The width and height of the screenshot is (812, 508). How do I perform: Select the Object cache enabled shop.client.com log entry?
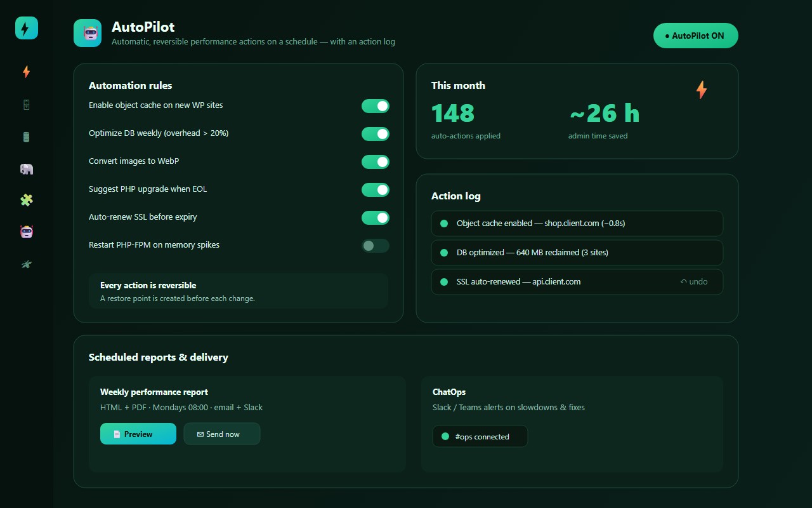click(x=577, y=224)
